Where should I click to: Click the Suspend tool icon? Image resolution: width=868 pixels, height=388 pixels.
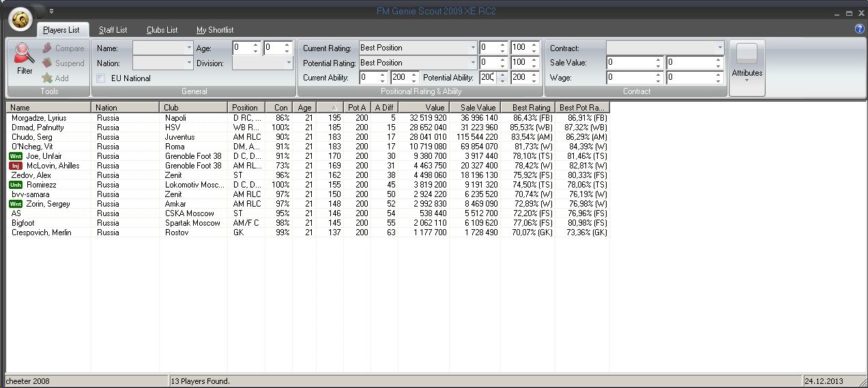[x=47, y=63]
